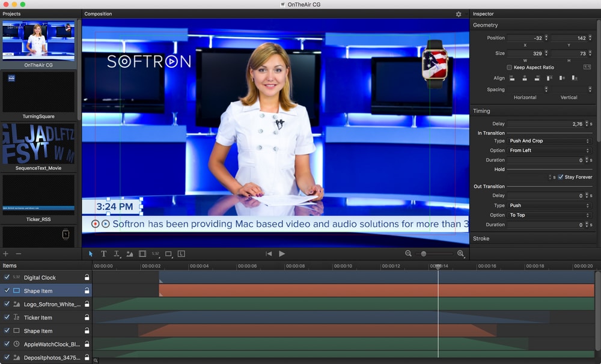
Task: Play the composition preview
Action: coord(282,253)
